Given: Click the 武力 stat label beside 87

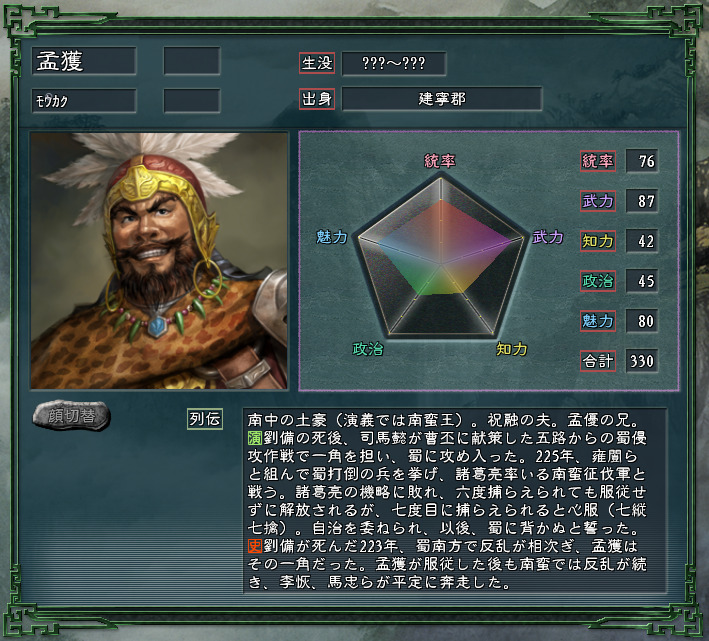Looking at the screenshot, I should coord(598,201).
